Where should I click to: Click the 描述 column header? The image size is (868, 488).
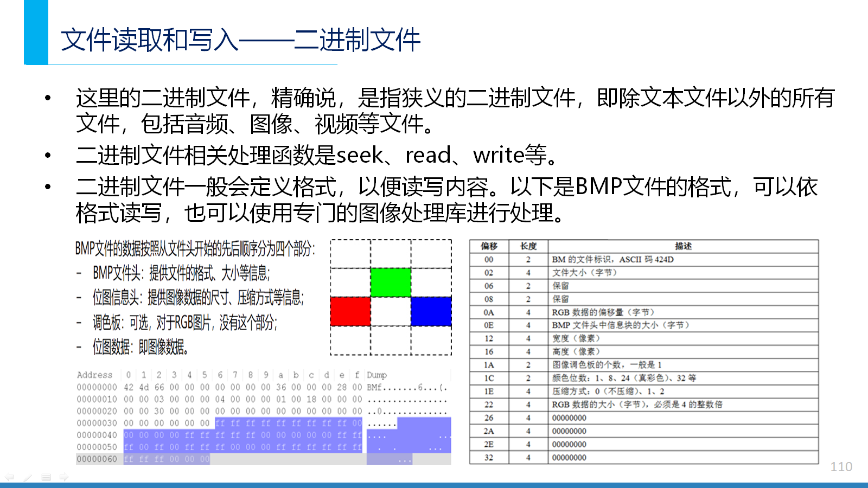pyautogui.click(x=683, y=246)
